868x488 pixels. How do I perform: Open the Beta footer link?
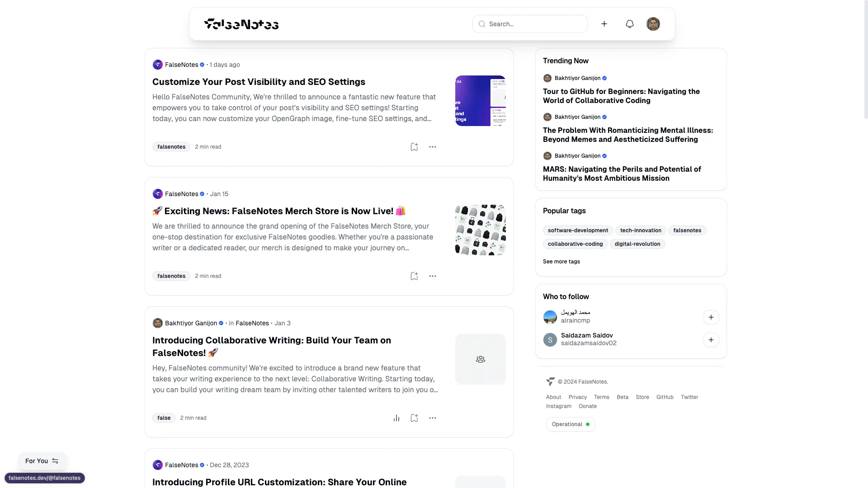coord(623,397)
